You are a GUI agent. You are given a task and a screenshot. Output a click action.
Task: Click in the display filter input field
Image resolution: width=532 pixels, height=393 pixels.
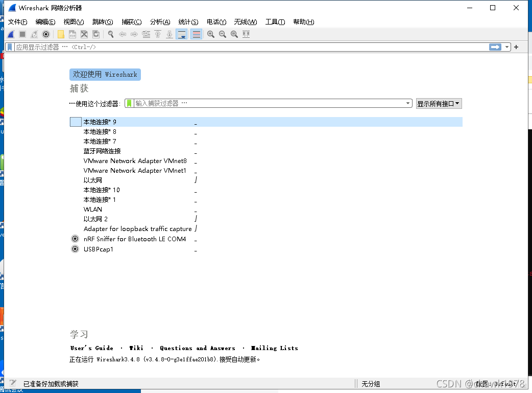tap(251, 47)
